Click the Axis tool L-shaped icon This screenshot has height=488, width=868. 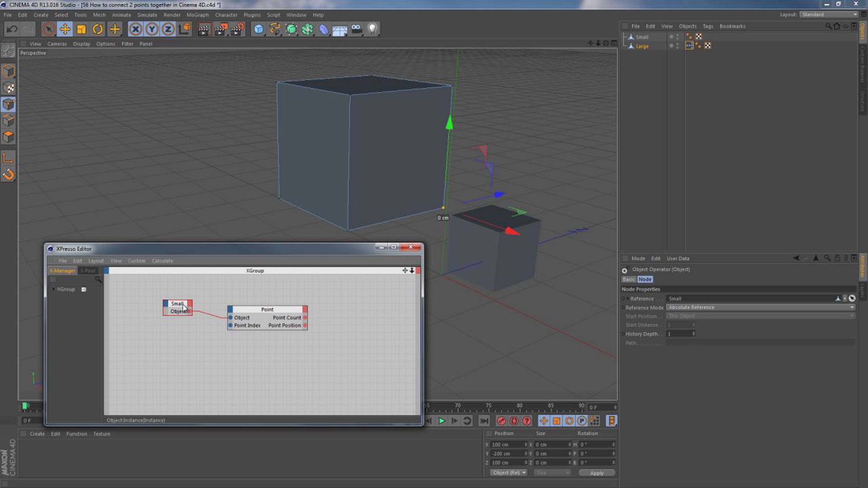tap(8, 158)
